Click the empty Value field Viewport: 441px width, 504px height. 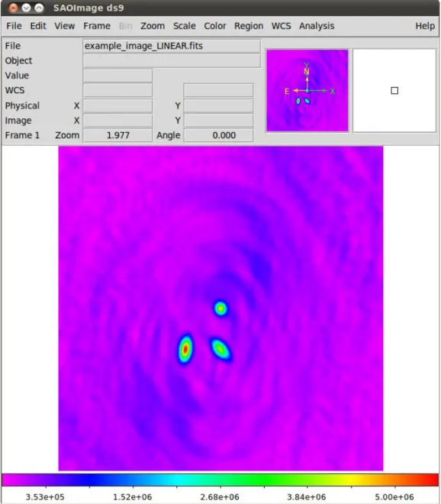tap(117, 76)
